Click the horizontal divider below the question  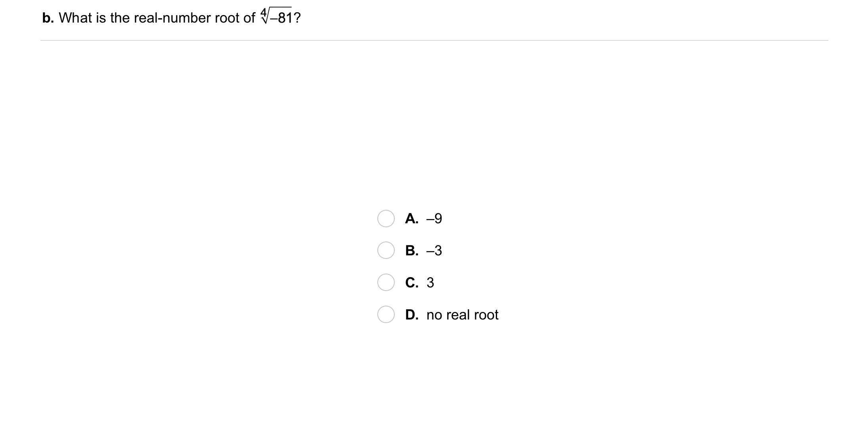coord(434,40)
